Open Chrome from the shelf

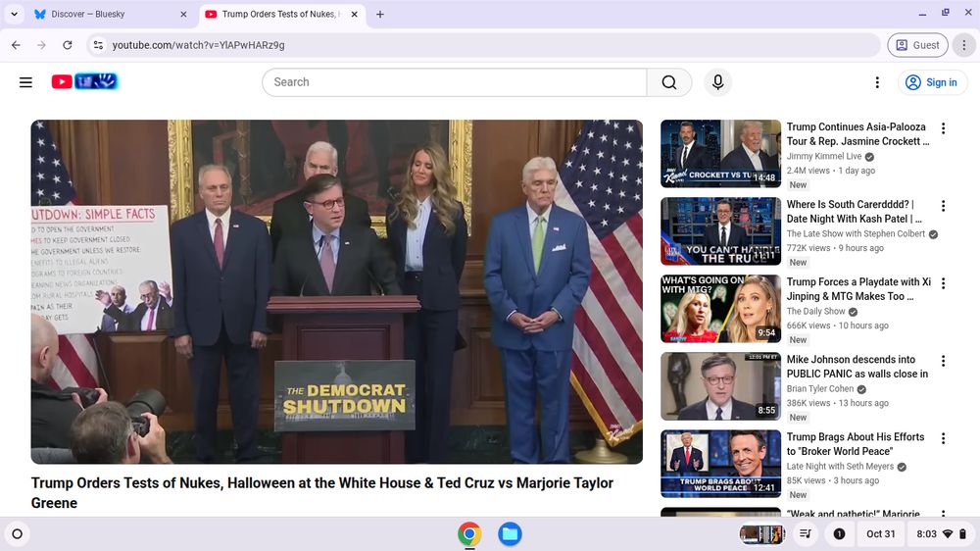tap(469, 534)
